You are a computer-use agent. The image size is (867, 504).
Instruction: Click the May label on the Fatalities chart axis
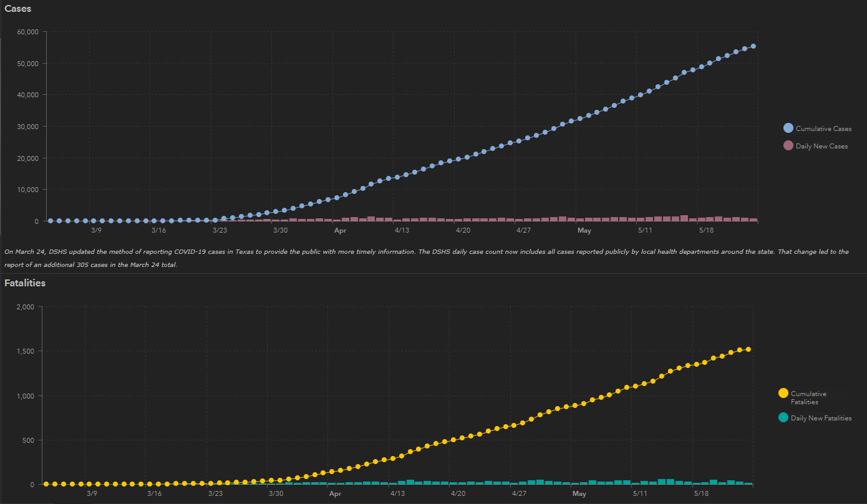pyautogui.click(x=579, y=494)
